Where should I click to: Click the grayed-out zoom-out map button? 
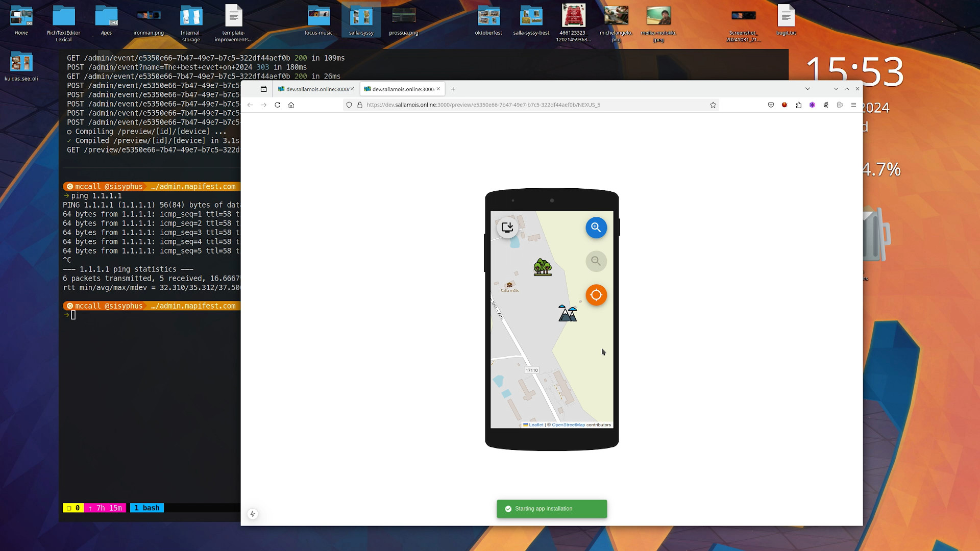point(596,261)
